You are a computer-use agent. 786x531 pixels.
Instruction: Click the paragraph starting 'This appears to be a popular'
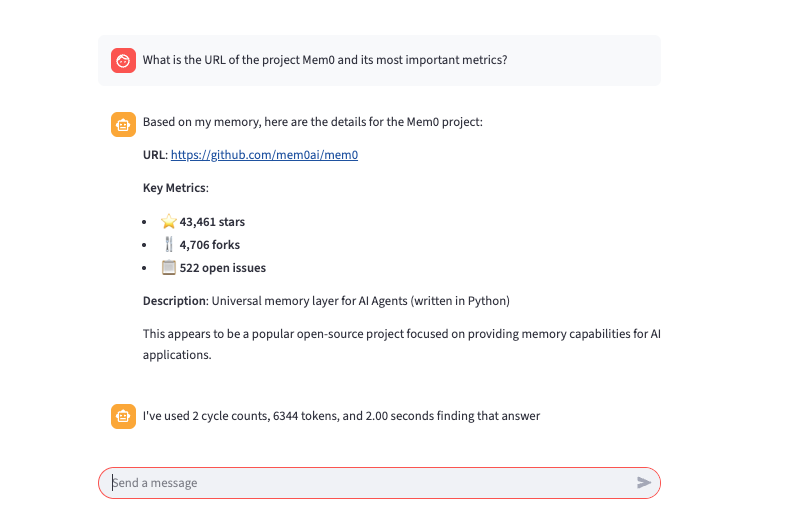(x=402, y=344)
